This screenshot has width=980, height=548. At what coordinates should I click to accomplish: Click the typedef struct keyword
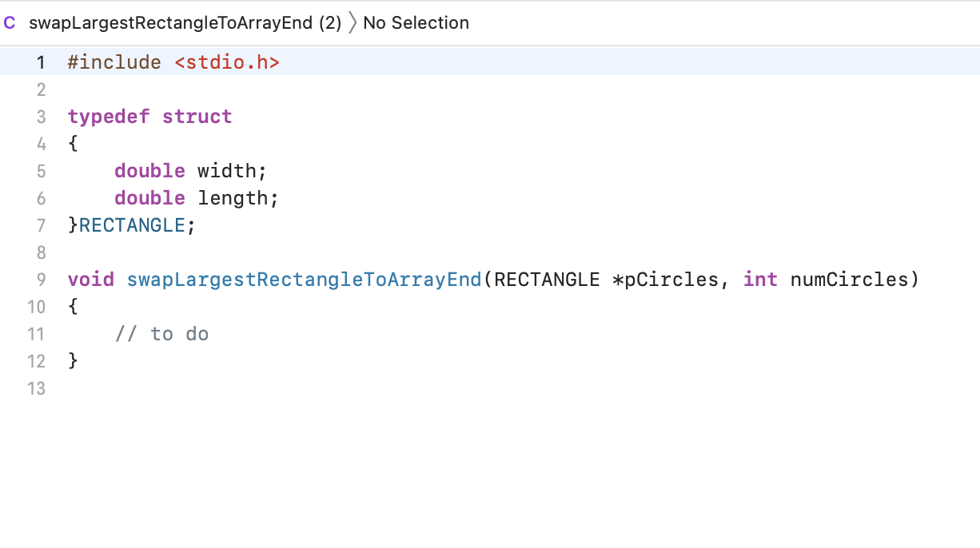click(149, 117)
